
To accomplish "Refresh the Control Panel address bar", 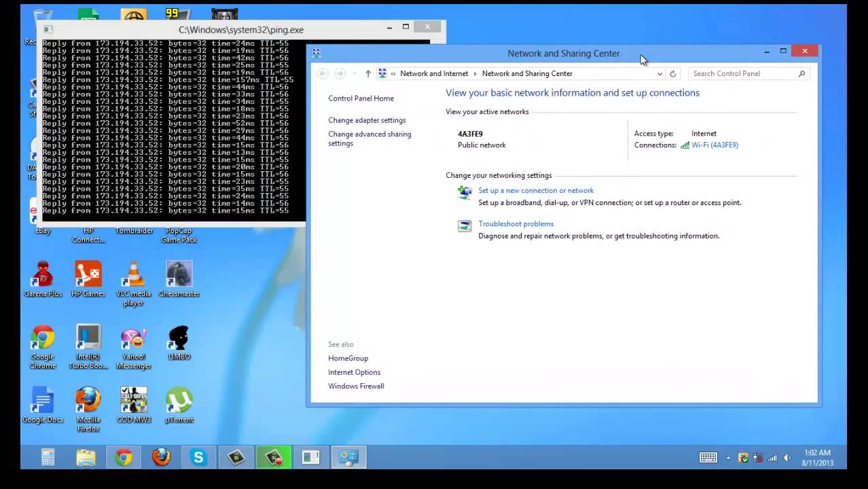I will 673,73.
